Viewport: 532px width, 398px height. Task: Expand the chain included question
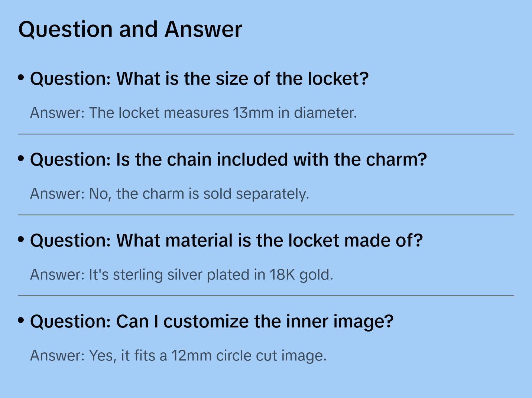228,160
